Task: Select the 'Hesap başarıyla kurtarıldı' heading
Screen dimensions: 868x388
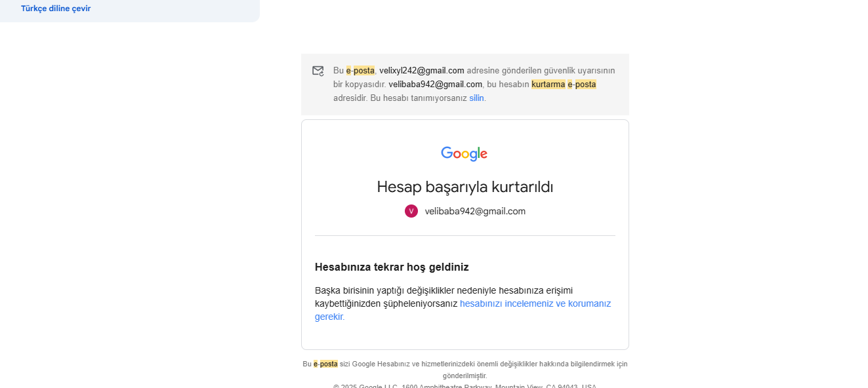Action: (x=465, y=187)
